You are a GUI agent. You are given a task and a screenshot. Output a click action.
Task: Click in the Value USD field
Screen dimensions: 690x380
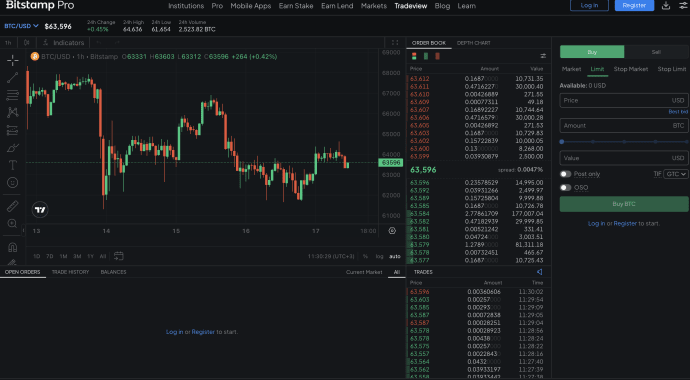tap(624, 158)
